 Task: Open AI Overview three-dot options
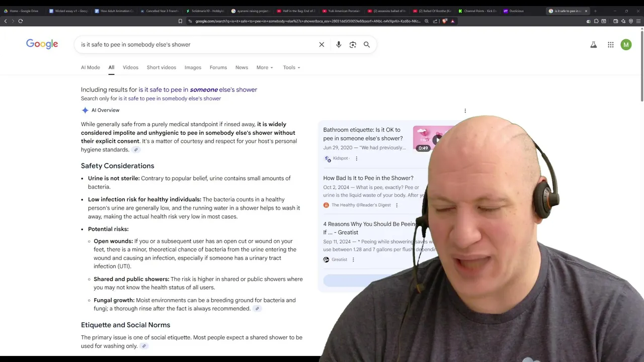[x=465, y=111]
